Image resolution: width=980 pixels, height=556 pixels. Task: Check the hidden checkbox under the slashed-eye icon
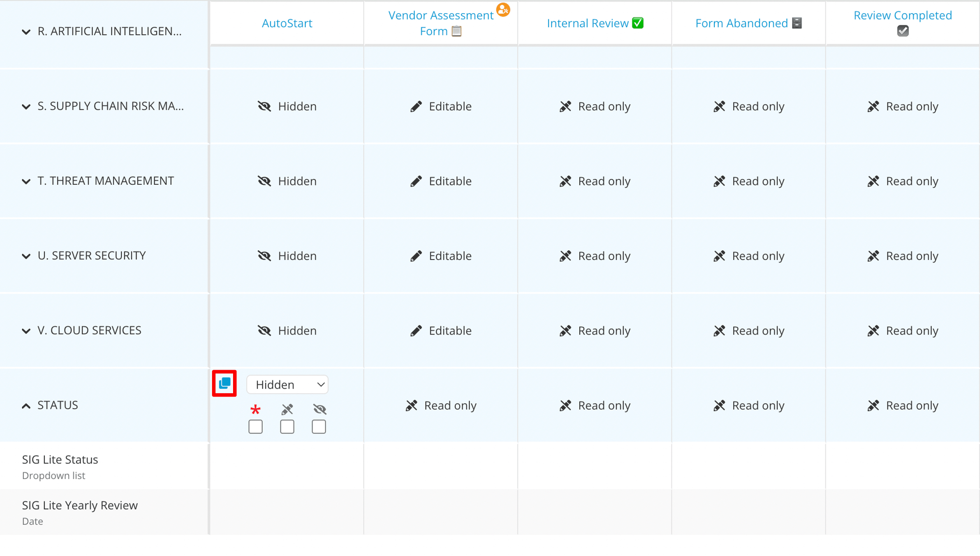click(319, 426)
